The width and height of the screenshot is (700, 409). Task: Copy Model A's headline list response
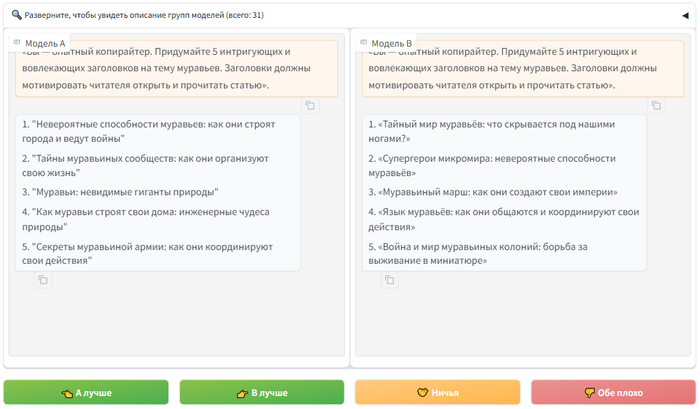click(x=43, y=280)
